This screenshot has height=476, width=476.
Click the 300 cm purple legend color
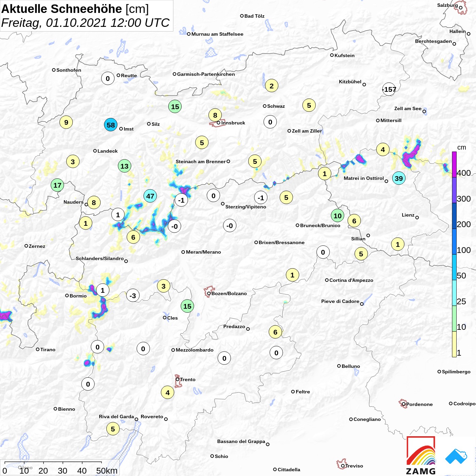coord(454,190)
